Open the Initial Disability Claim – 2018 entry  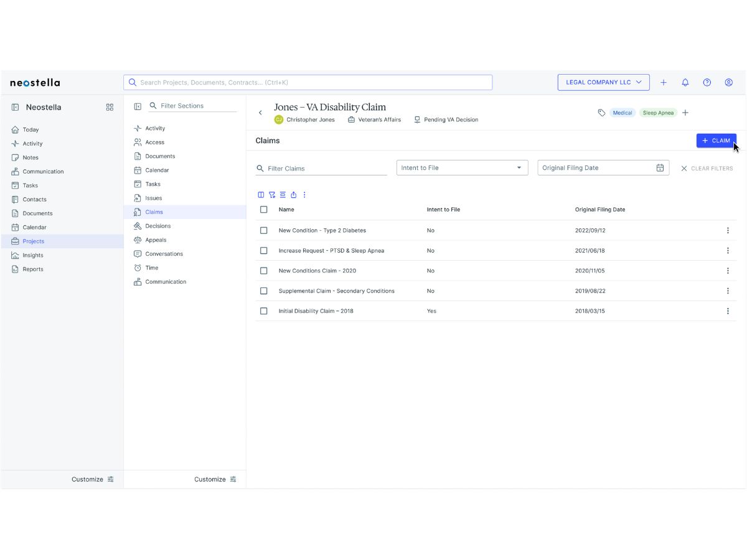[x=316, y=311]
